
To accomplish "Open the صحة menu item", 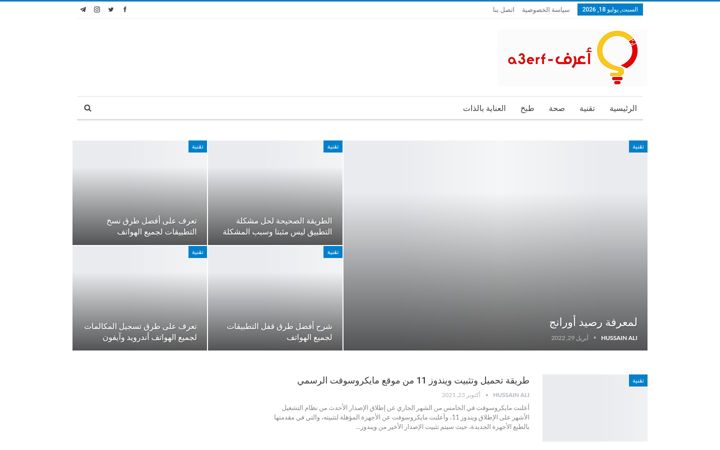I will [x=557, y=108].
